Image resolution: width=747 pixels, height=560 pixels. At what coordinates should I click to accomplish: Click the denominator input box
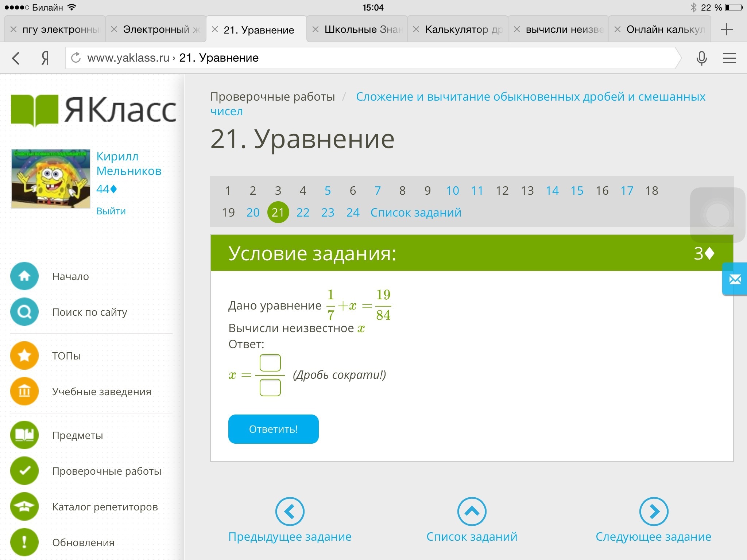tap(270, 388)
